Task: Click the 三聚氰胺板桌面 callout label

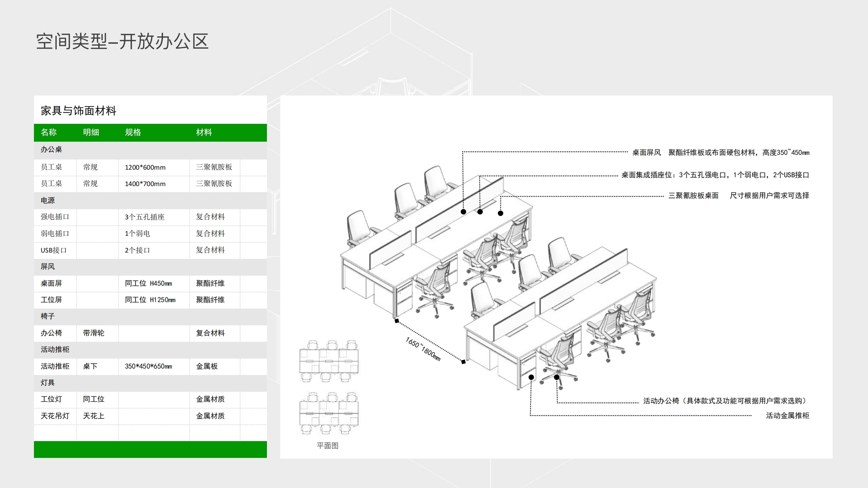Action: pos(693,196)
